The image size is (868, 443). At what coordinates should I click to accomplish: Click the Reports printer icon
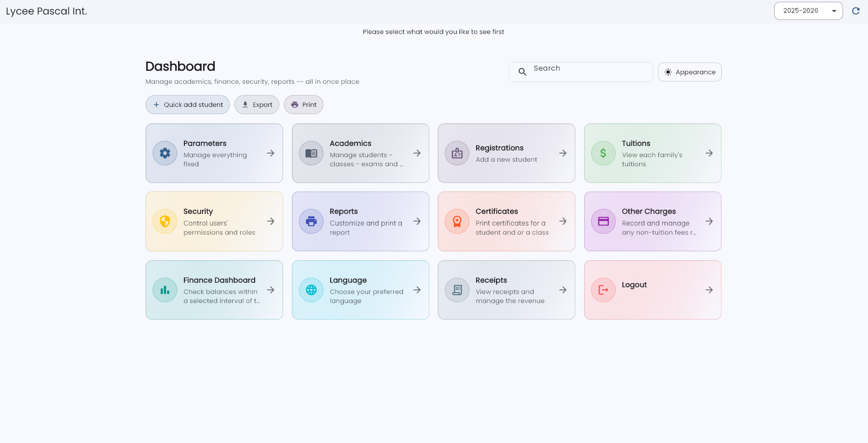[311, 221]
